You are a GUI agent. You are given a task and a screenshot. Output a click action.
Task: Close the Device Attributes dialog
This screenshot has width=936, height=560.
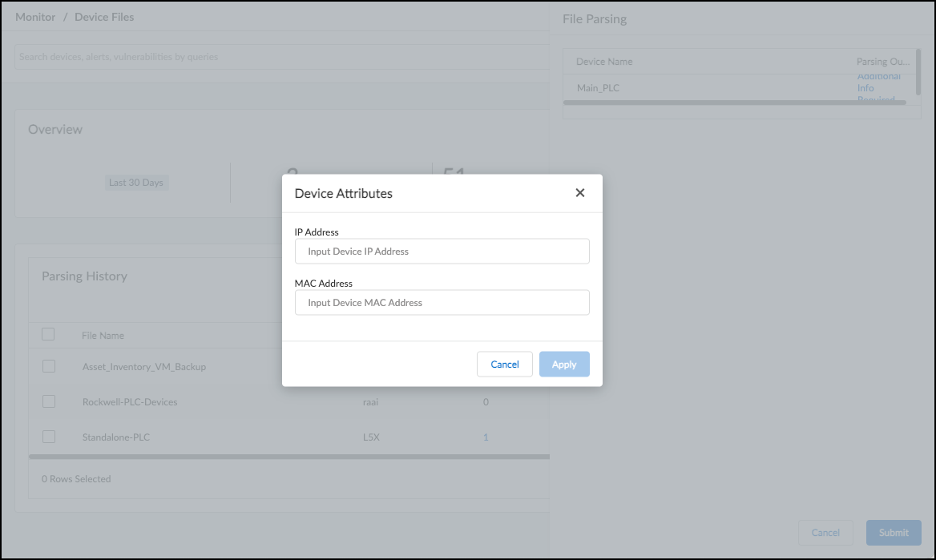tap(579, 193)
